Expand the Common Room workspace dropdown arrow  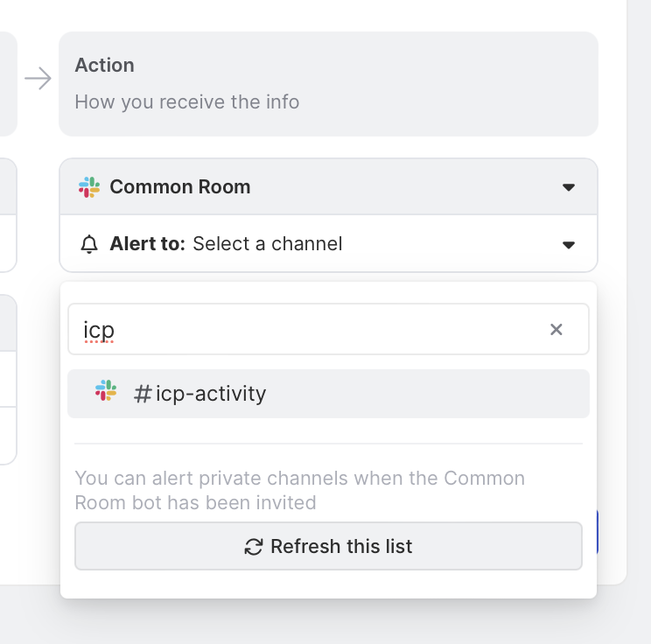[x=569, y=187]
